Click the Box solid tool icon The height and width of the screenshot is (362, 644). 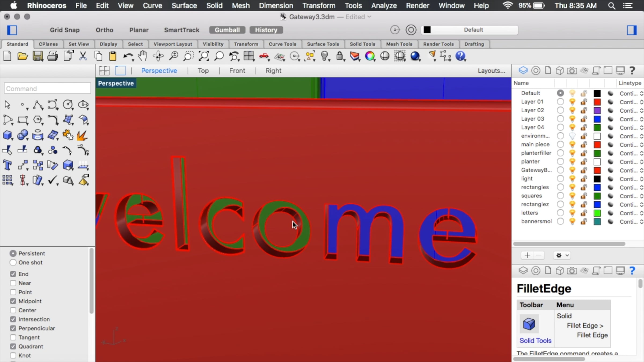coord(7,135)
